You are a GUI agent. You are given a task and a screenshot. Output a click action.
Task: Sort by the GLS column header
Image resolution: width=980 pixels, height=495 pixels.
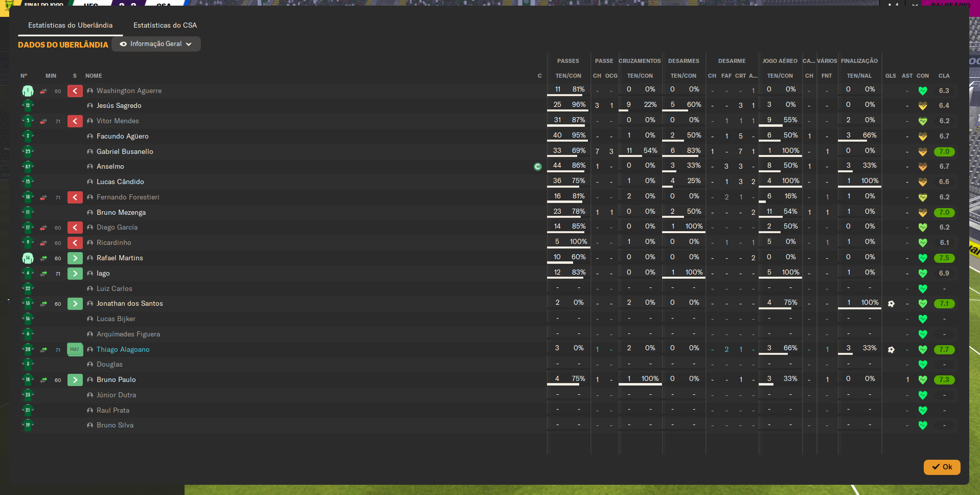(891, 76)
